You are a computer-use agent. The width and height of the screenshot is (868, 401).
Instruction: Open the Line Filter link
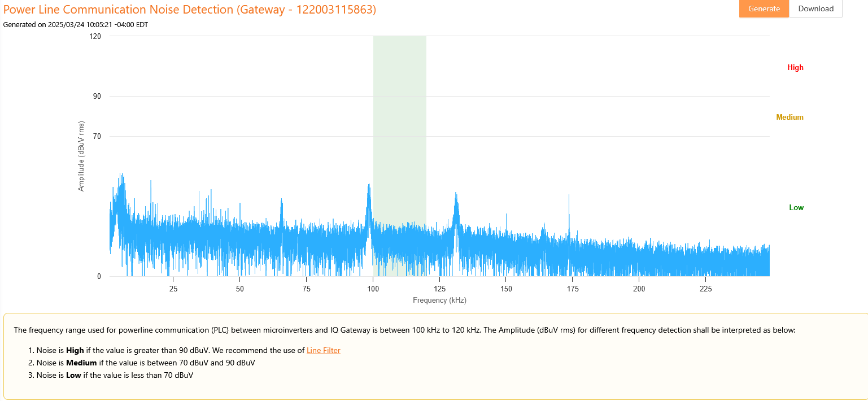point(323,350)
